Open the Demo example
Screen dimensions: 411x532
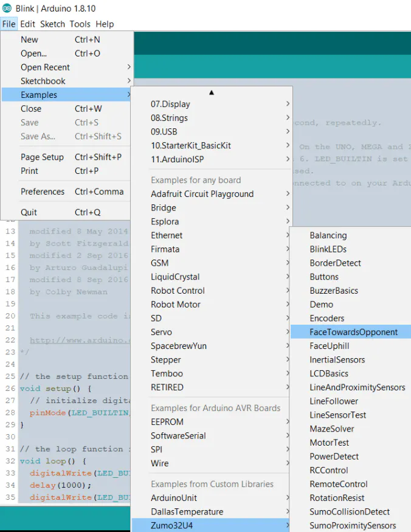(x=351, y=305)
